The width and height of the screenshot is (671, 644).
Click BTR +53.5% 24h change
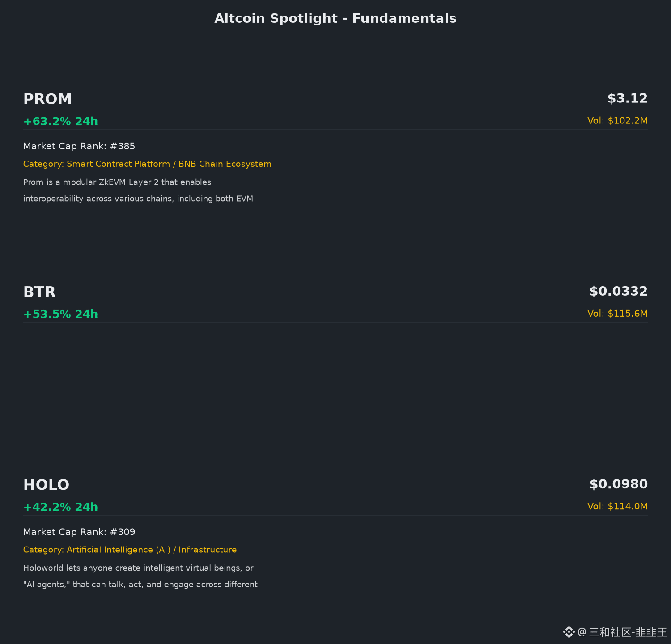pyautogui.click(x=60, y=314)
